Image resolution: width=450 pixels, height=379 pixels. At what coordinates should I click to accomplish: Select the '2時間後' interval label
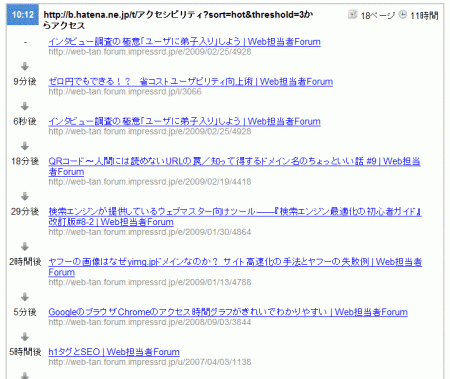point(25,262)
